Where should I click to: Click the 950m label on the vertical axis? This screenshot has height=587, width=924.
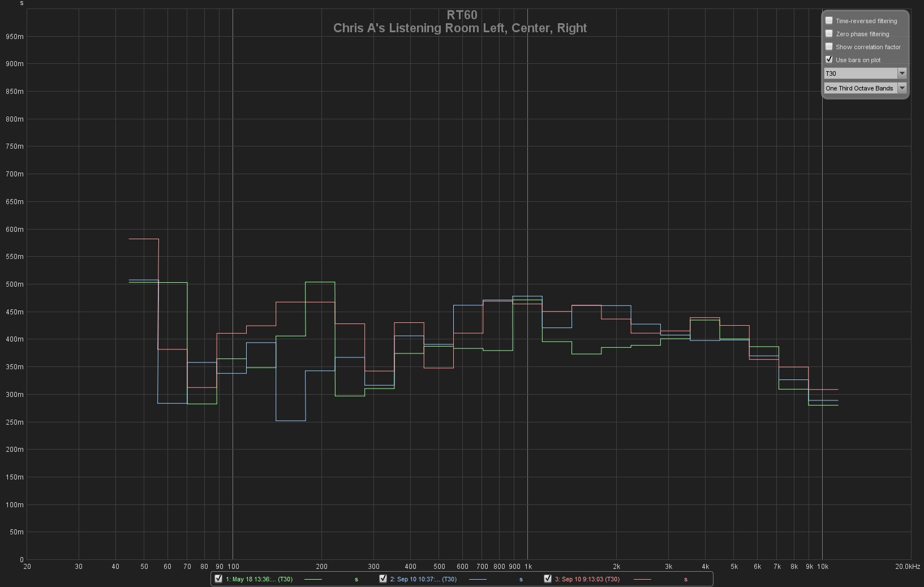(x=15, y=37)
